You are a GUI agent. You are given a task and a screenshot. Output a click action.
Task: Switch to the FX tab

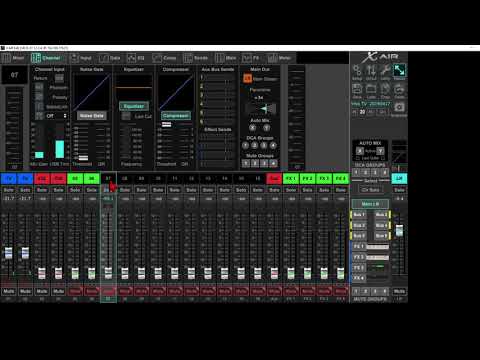pyautogui.click(x=251, y=58)
